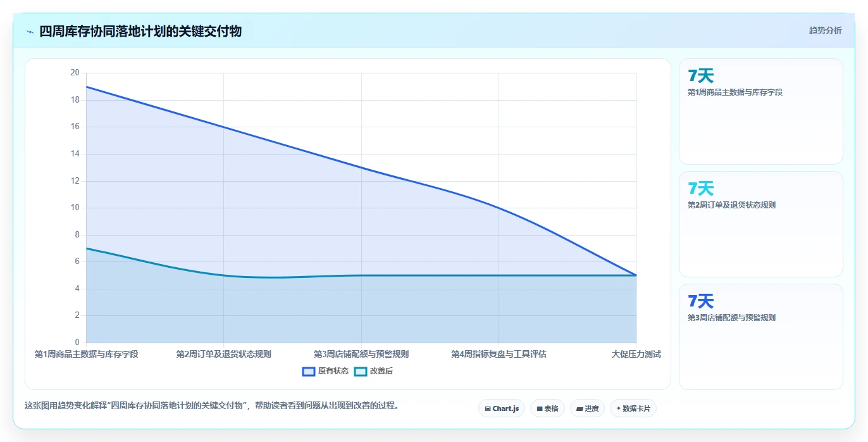Click the Chart.js tag pill
The width and height of the screenshot is (868, 442).
coord(501,408)
